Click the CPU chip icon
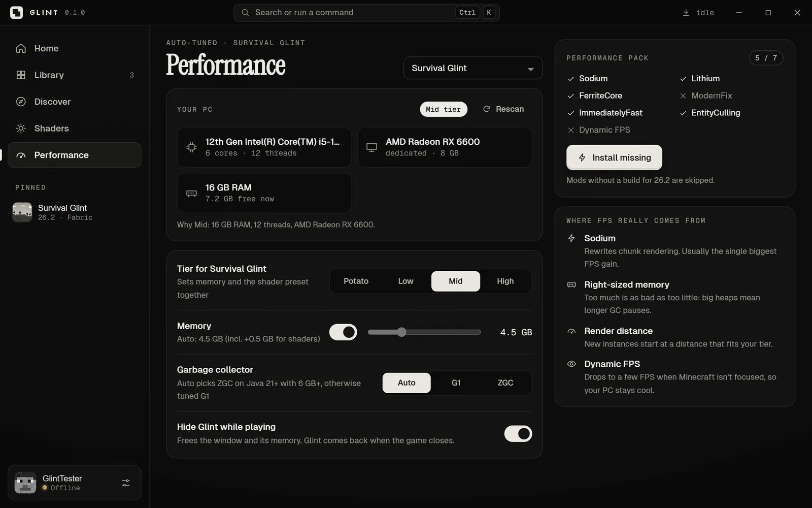This screenshot has width=812, height=508. point(191,147)
